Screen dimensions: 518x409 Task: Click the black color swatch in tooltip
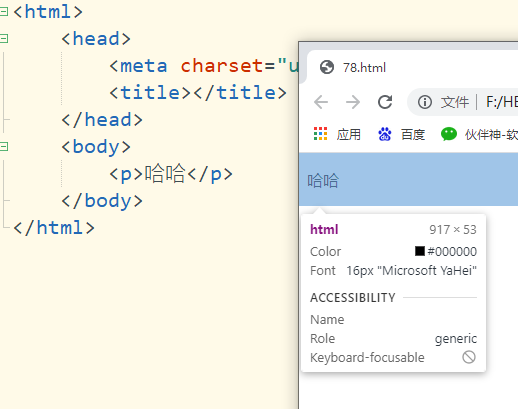pos(420,251)
